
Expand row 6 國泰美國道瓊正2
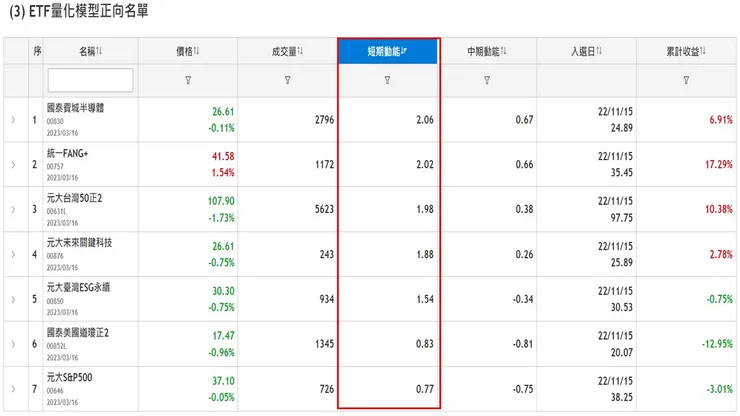(13, 344)
